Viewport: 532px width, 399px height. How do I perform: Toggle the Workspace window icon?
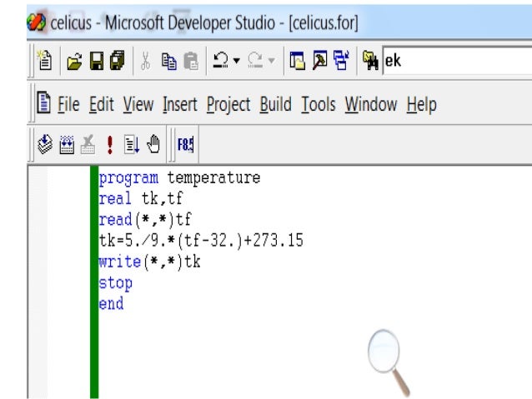(298, 61)
